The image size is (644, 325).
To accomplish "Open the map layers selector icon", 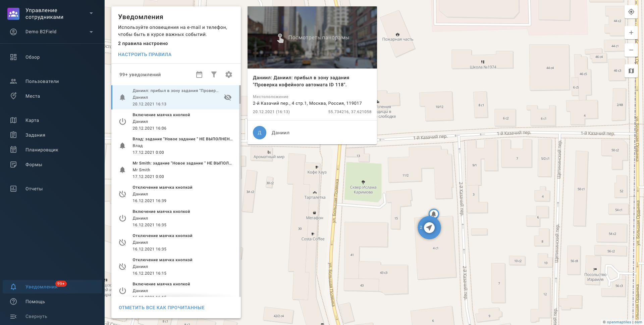I will pyautogui.click(x=631, y=71).
